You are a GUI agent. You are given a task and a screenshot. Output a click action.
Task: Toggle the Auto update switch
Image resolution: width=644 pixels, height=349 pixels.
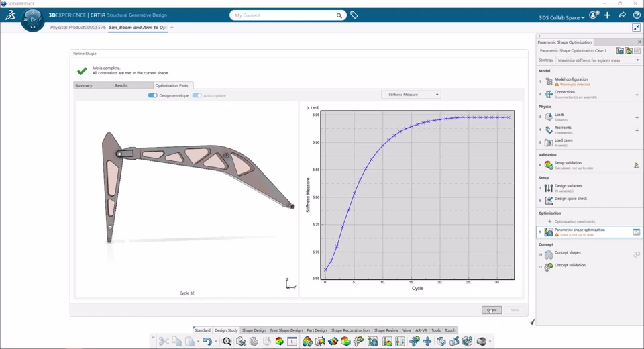point(197,95)
